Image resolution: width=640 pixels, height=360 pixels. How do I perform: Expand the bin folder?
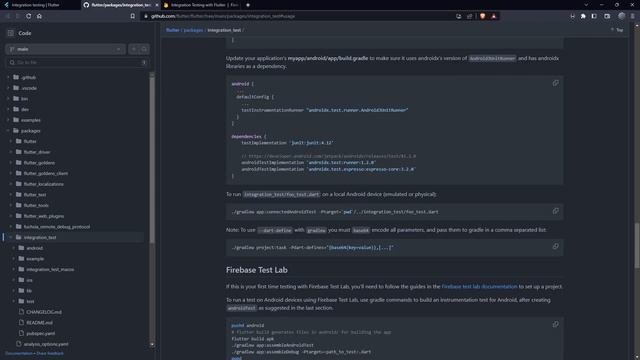pos(8,98)
